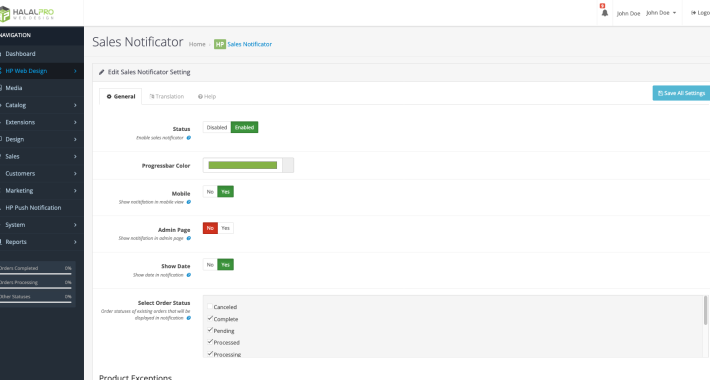The image size is (710, 380).
Task: Click the Sales Notificator breadcrumb link
Action: pyautogui.click(x=249, y=44)
